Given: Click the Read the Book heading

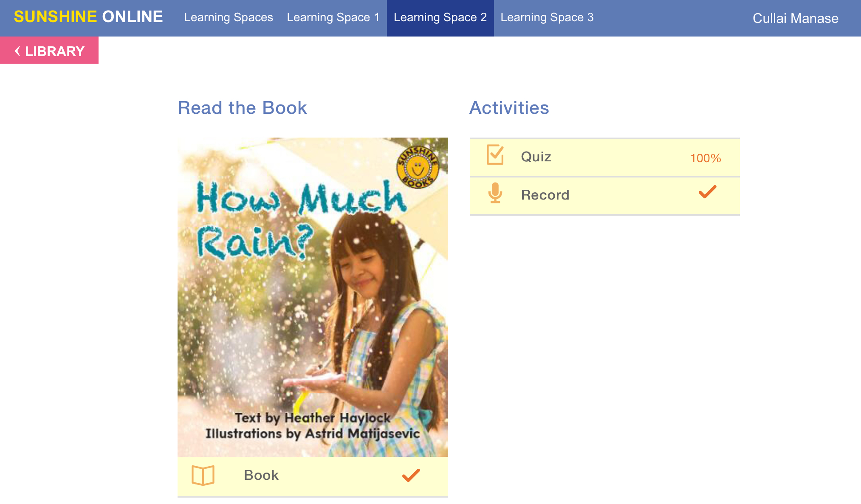Looking at the screenshot, I should [x=242, y=108].
